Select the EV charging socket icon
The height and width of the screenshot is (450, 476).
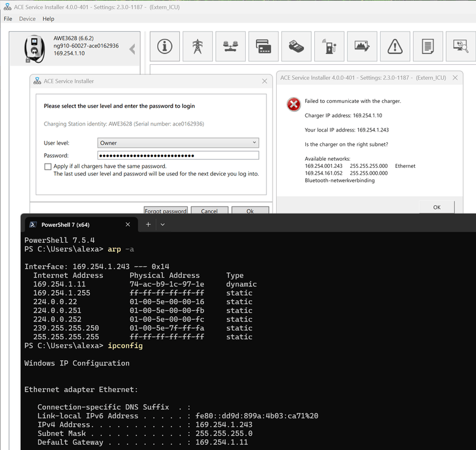328,46
